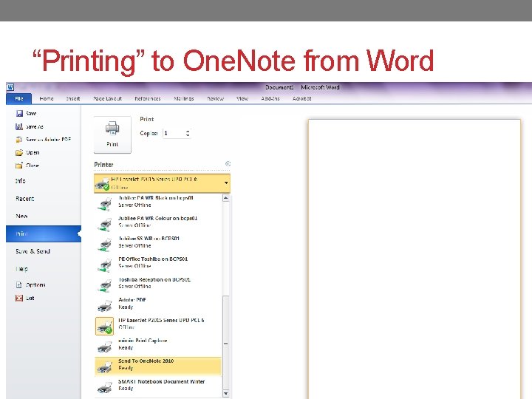532x399 pixels.
Task: Click the Save disk icon
Action: point(19,113)
